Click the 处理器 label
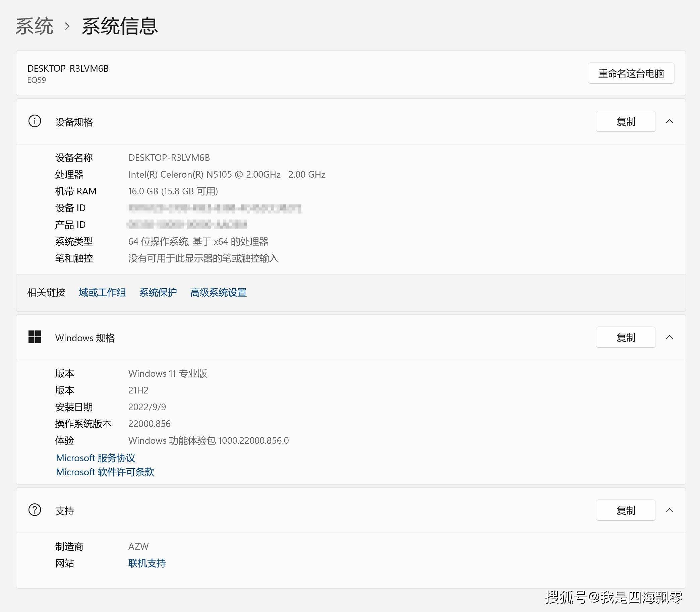This screenshot has width=700, height=612. pos(69,175)
